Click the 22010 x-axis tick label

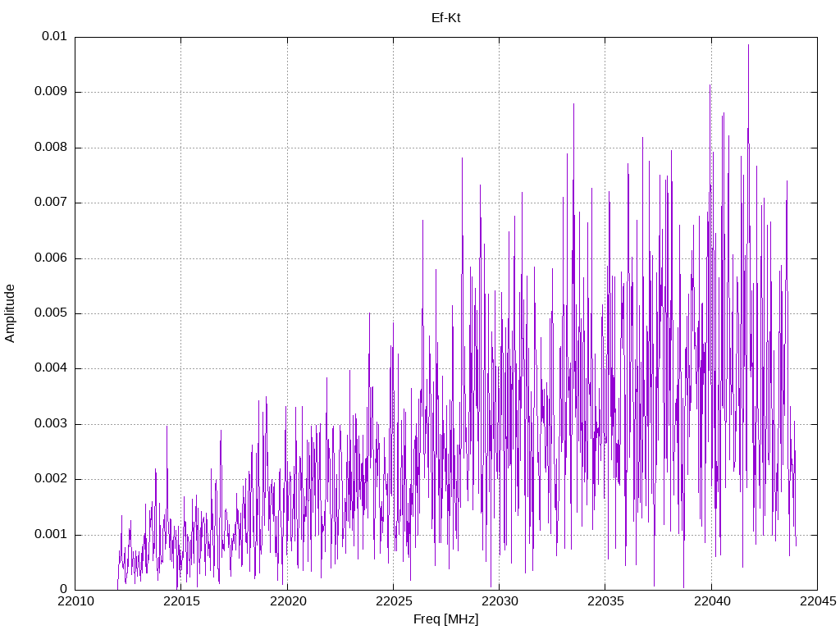[x=75, y=601]
